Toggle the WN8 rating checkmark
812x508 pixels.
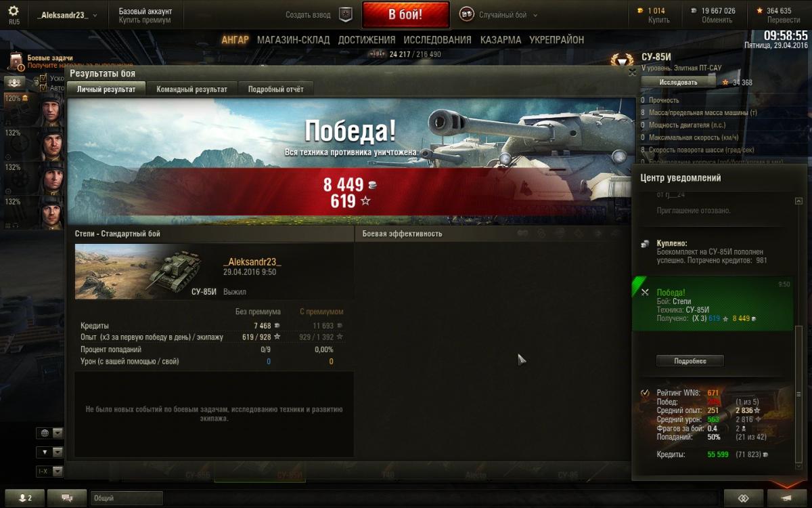click(x=644, y=393)
